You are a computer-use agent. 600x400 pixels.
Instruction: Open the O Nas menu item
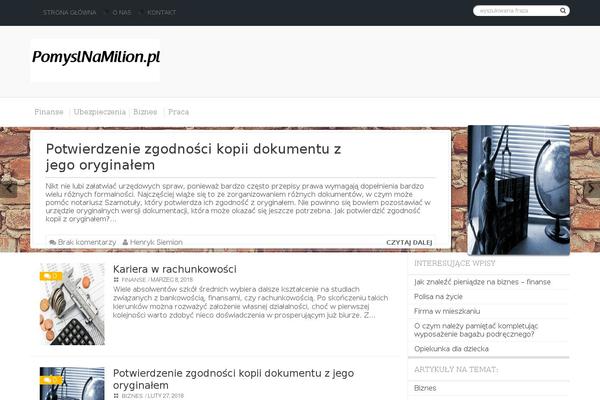[122, 13]
